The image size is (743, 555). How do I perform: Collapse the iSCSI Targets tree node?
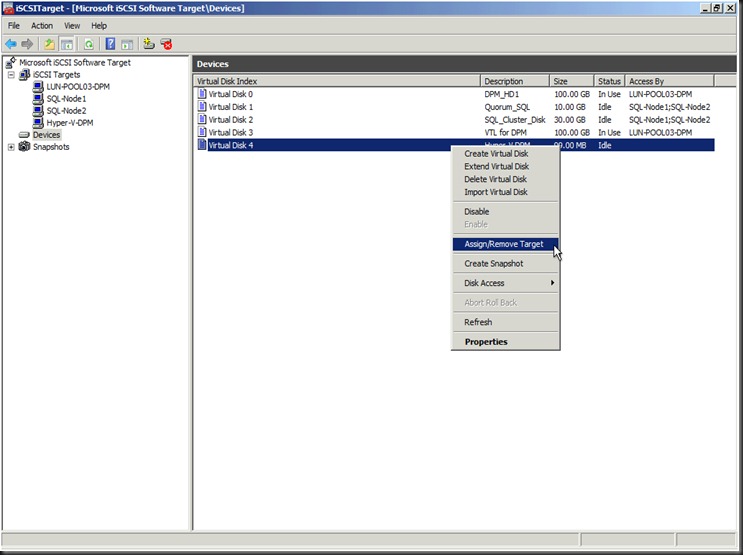click(11, 75)
